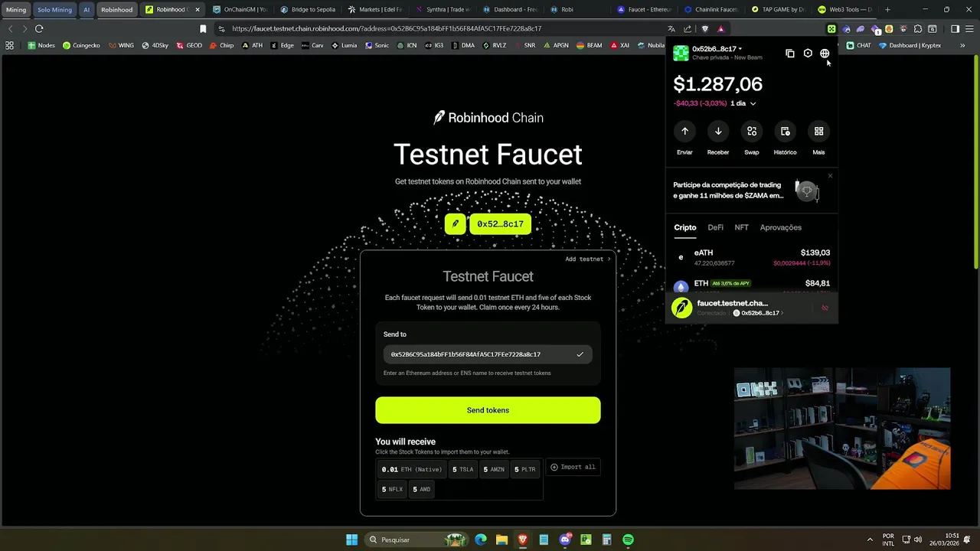Open File Explorer from the taskbar
This screenshot has height=551, width=980.
tap(501, 540)
